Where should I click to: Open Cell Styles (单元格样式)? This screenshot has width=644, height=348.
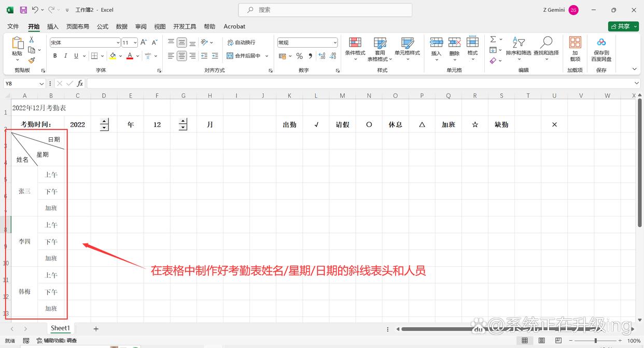[408, 49]
